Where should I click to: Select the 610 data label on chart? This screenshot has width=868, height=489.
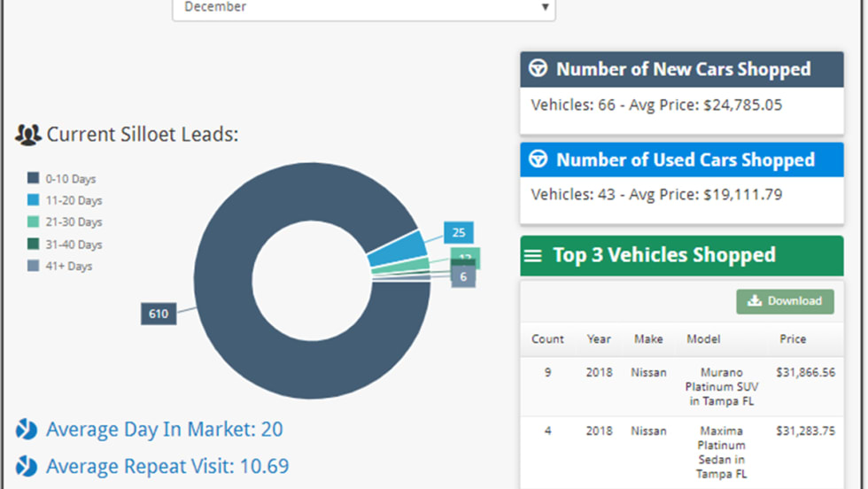click(x=159, y=314)
